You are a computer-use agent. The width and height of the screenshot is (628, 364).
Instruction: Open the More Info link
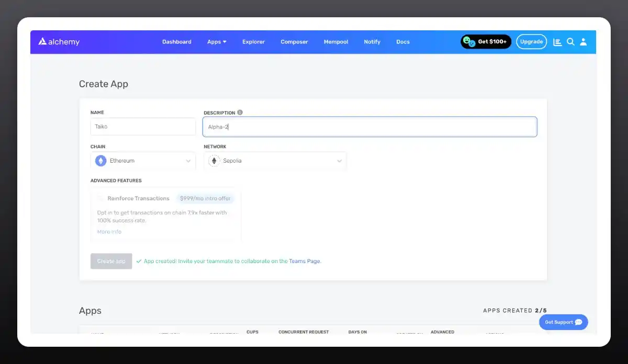[109, 232]
